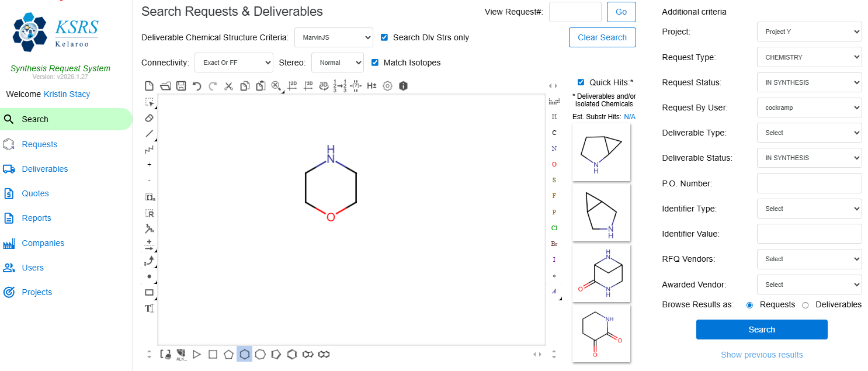
Task: Choose the Nitrogen atom button
Action: (554, 148)
